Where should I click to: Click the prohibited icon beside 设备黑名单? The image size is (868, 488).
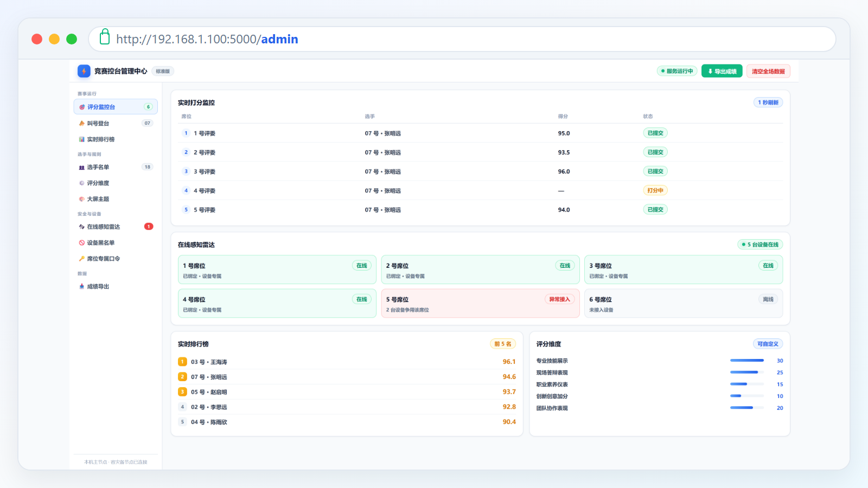[82, 243]
